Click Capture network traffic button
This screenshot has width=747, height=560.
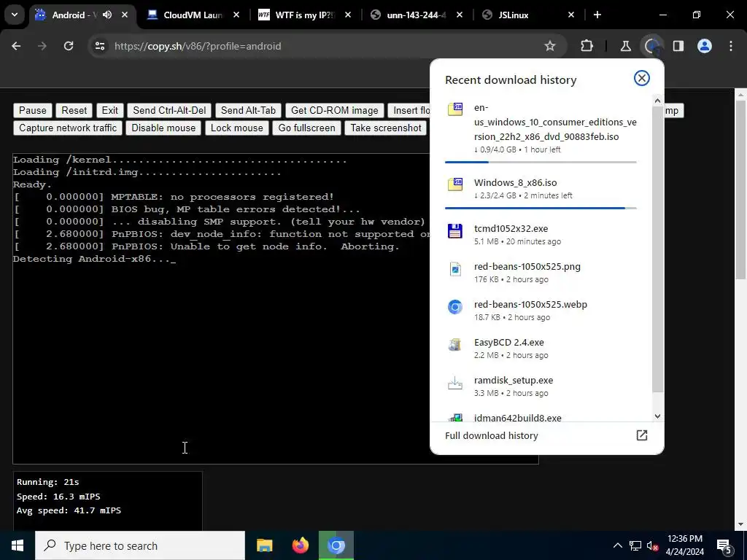(x=68, y=128)
